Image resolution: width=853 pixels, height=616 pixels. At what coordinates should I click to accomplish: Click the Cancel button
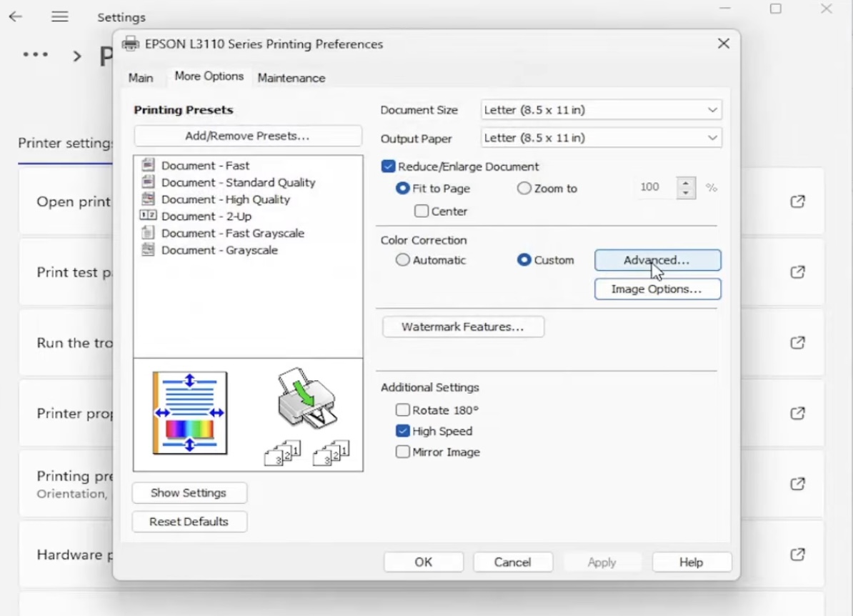point(513,562)
